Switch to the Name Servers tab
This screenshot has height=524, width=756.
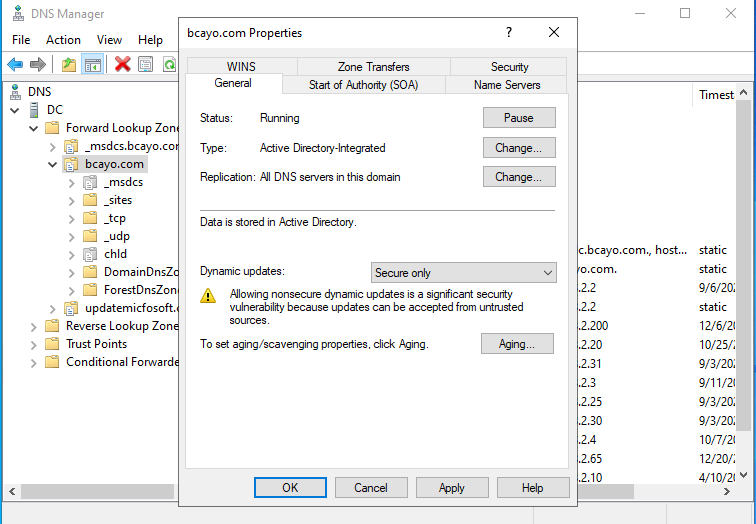pos(507,85)
